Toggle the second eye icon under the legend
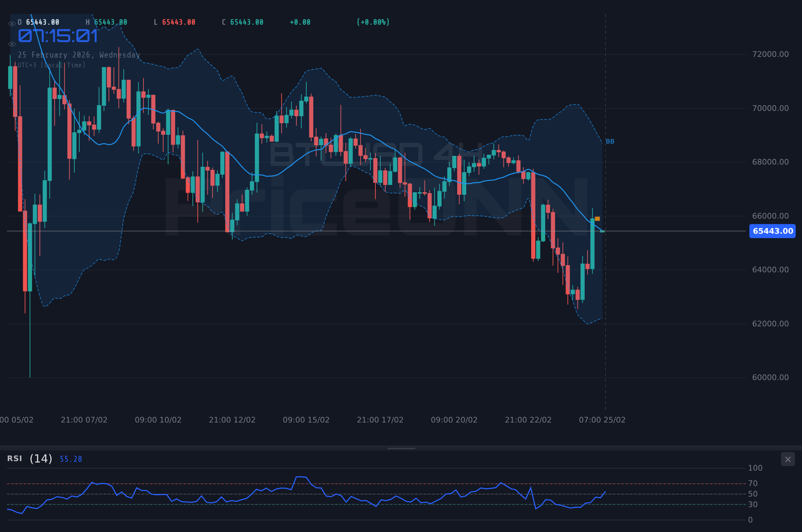802x532 pixels. pyautogui.click(x=12, y=44)
